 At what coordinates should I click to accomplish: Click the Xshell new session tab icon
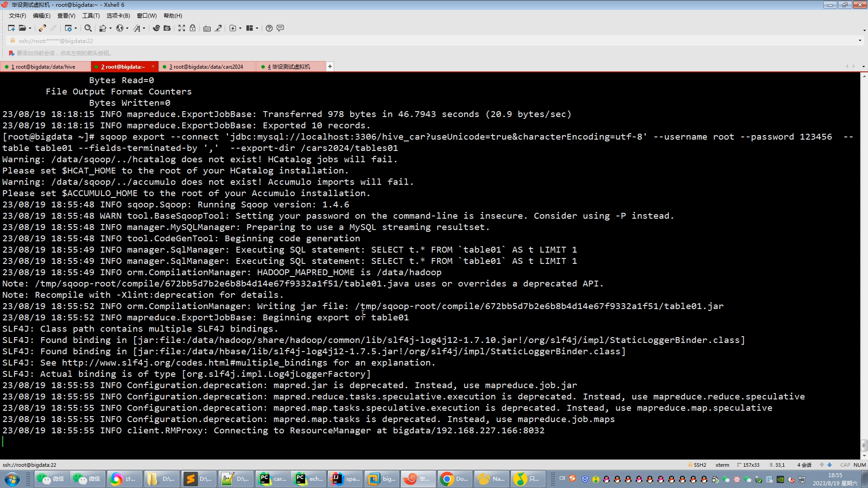coord(330,67)
